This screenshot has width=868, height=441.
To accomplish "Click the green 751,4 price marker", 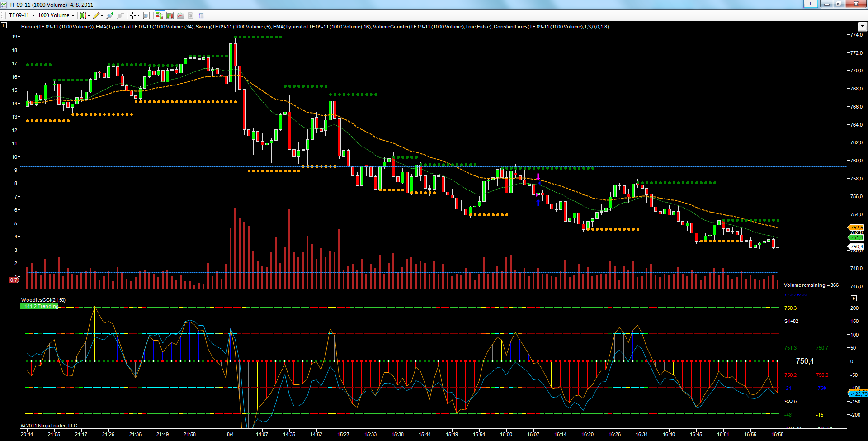I will point(856,237).
